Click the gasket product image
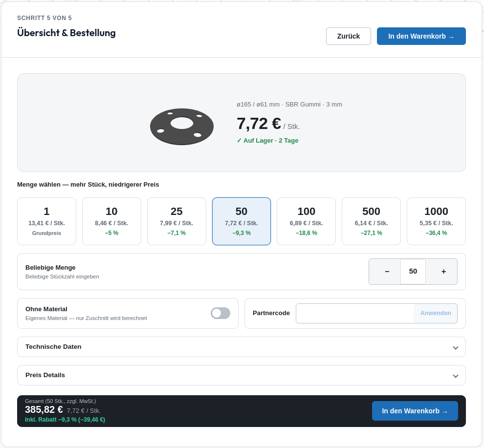This screenshot has height=448, width=484. [182, 127]
